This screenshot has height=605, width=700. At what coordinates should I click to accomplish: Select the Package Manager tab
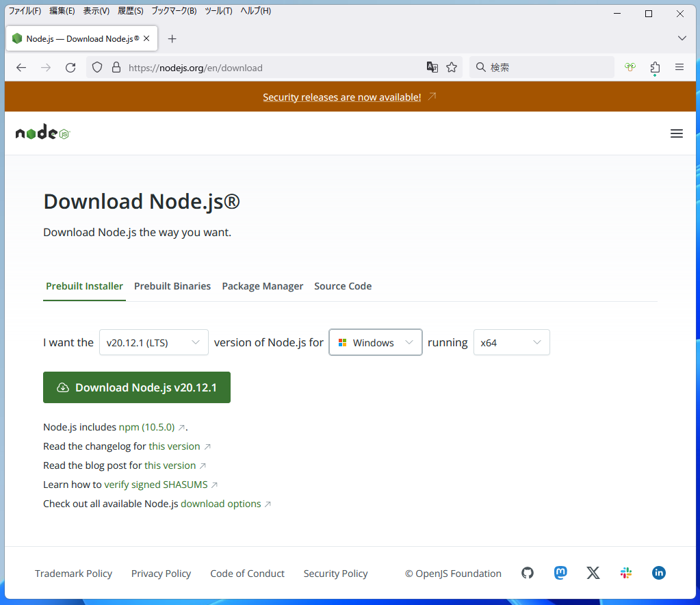pos(262,286)
